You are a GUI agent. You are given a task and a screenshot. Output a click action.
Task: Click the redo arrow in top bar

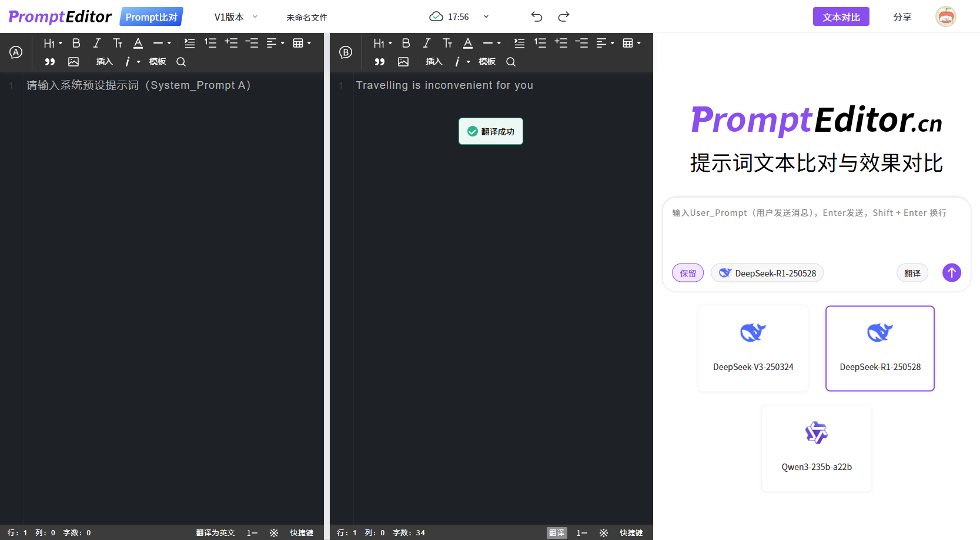[564, 16]
